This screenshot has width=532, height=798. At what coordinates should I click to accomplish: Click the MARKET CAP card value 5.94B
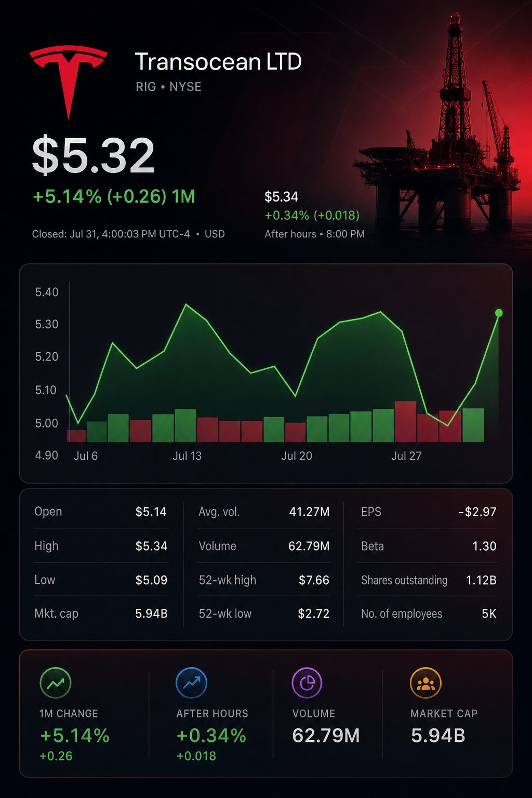click(438, 736)
